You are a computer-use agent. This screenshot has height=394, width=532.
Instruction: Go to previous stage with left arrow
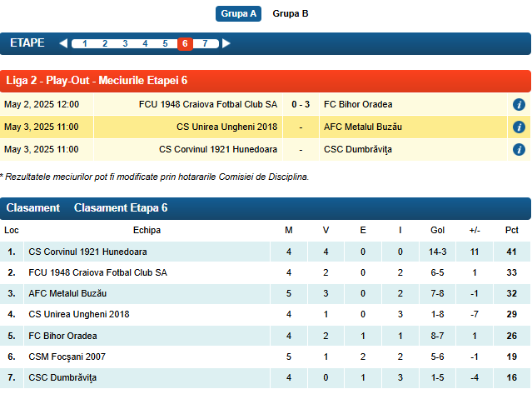pos(63,44)
